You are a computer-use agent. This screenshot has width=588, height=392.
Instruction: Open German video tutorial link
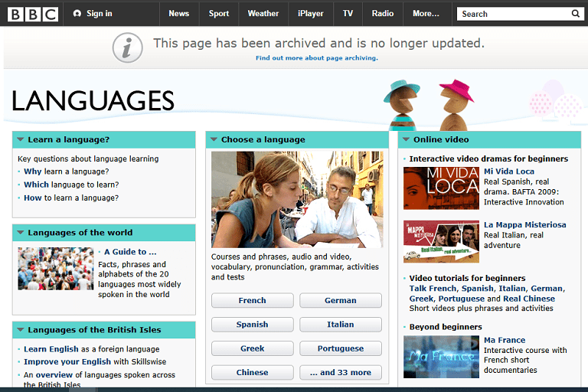pos(547,289)
